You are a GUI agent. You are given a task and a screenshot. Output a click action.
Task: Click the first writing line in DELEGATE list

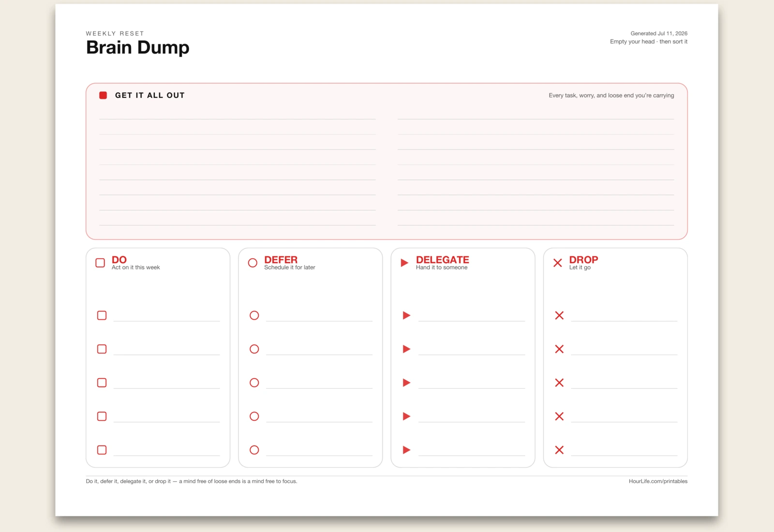(x=472, y=321)
